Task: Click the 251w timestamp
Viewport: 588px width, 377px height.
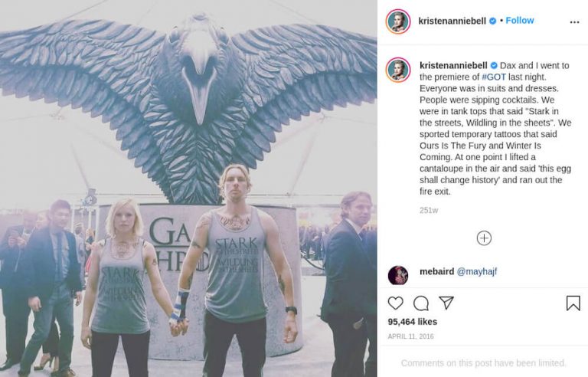Action: click(x=429, y=210)
